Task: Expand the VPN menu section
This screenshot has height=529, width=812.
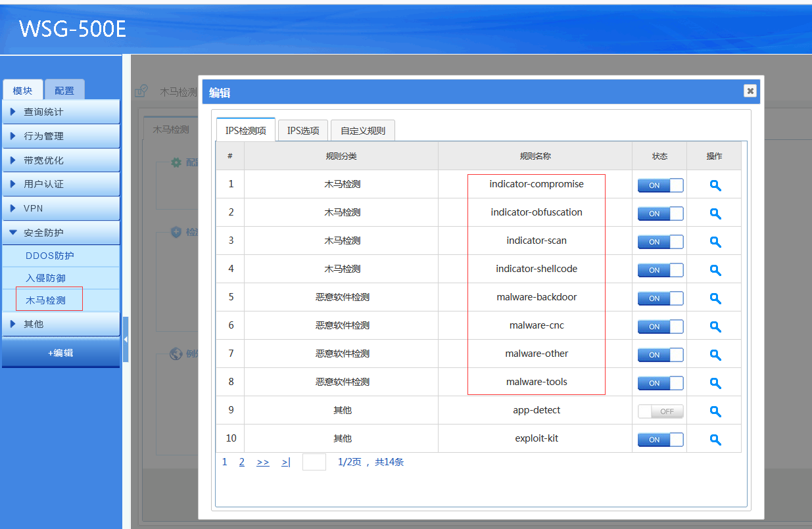Action: 60,208
